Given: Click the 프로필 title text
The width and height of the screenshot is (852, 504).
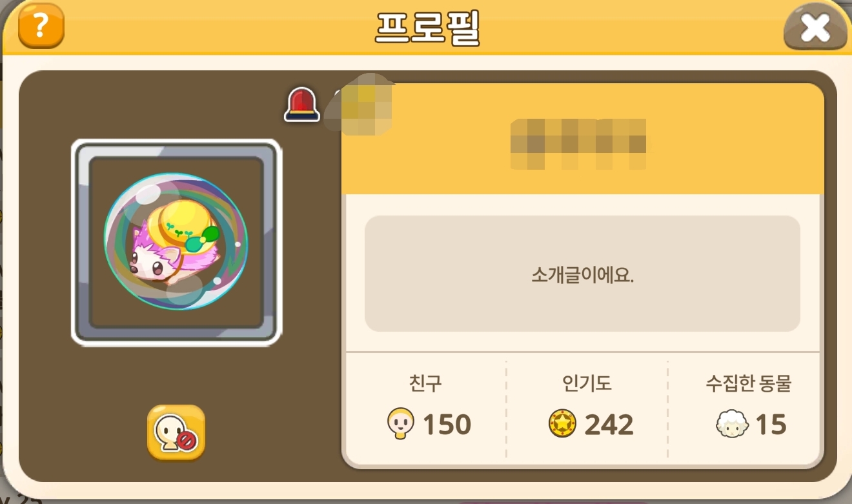Looking at the screenshot, I should [x=427, y=28].
